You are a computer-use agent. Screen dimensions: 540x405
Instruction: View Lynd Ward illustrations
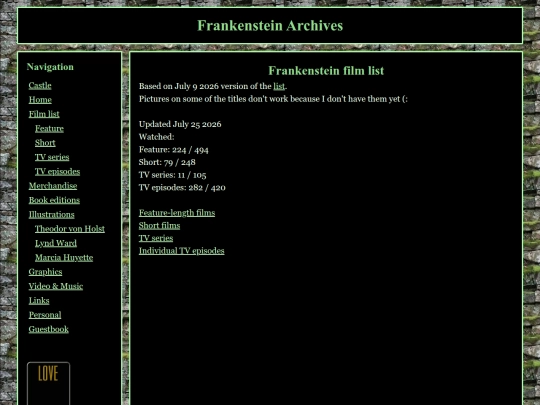(x=56, y=243)
